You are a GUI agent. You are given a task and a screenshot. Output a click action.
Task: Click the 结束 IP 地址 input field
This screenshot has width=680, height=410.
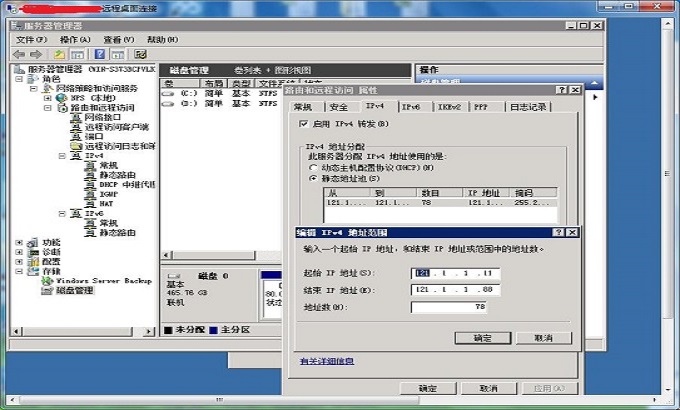456,290
